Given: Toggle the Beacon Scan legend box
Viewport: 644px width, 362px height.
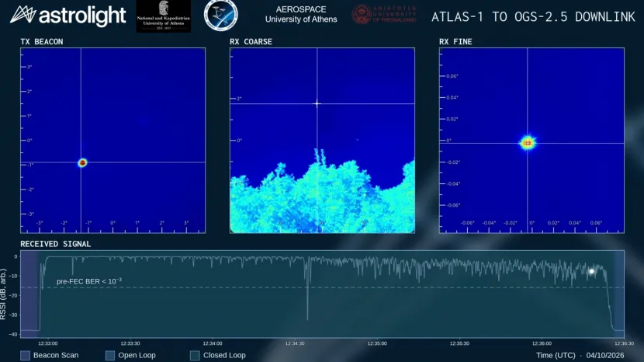Looking at the screenshot, I should 25,356.
